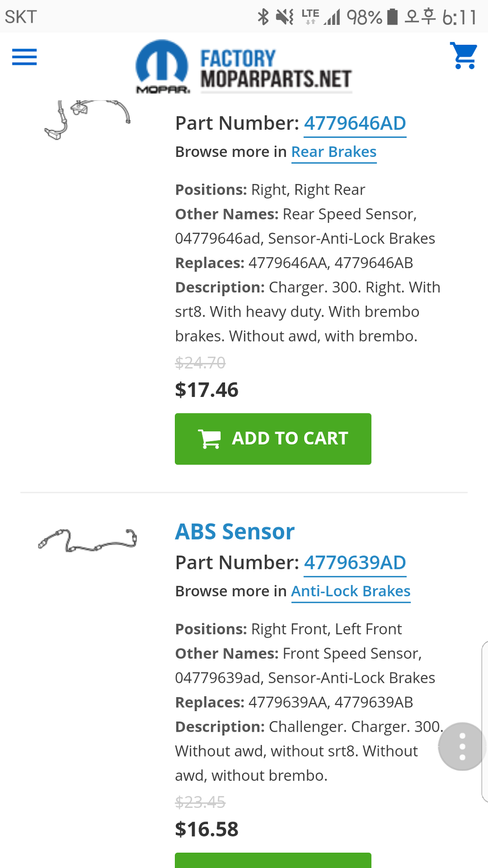View the rear speed sensor thumbnail image
The width and height of the screenshot is (488, 868).
87,119
